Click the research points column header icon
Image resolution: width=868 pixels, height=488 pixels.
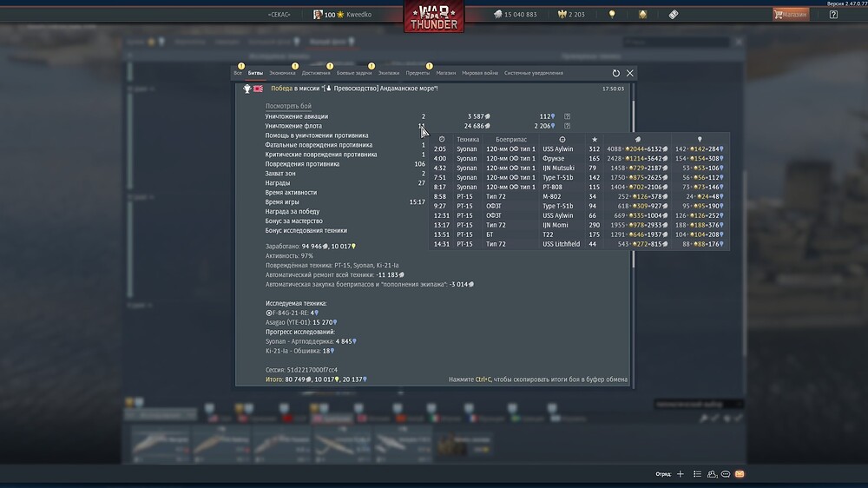[x=700, y=140]
